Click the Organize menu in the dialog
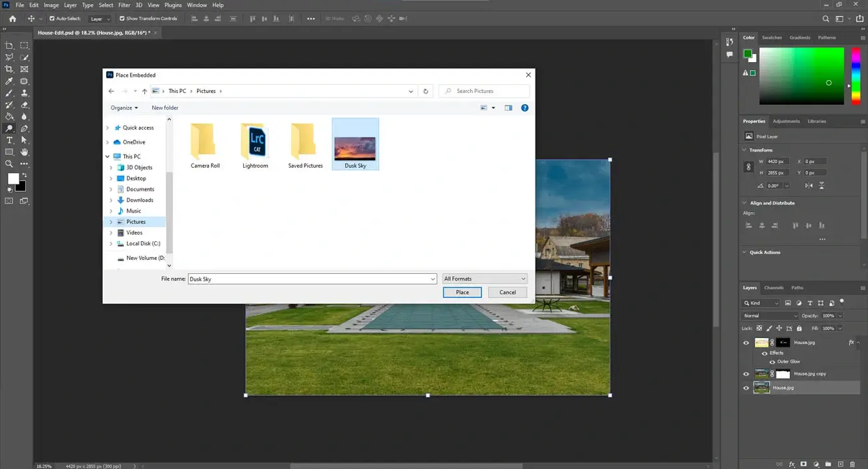The width and height of the screenshot is (868, 469). (x=124, y=108)
